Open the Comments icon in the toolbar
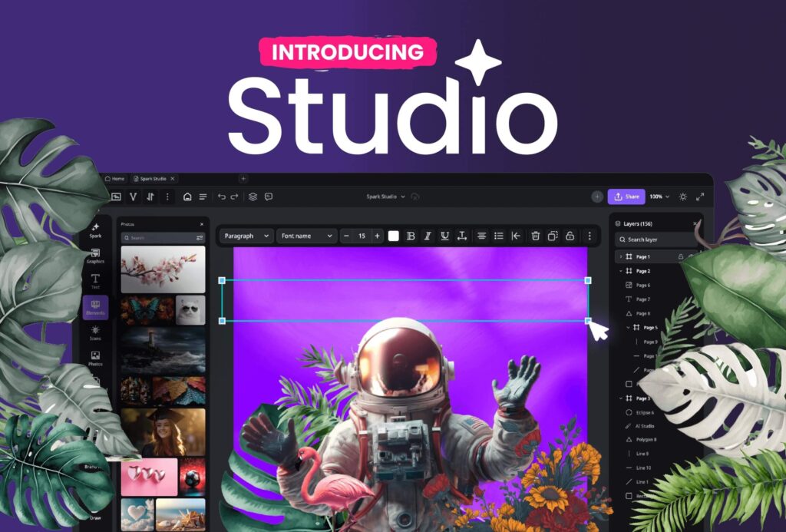786x532 pixels. tap(269, 197)
